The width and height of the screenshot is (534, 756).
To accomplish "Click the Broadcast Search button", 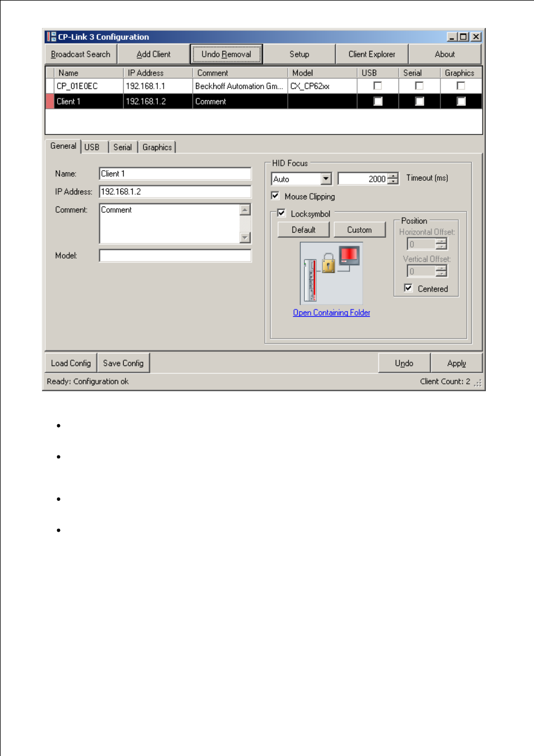I will [x=81, y=54].
